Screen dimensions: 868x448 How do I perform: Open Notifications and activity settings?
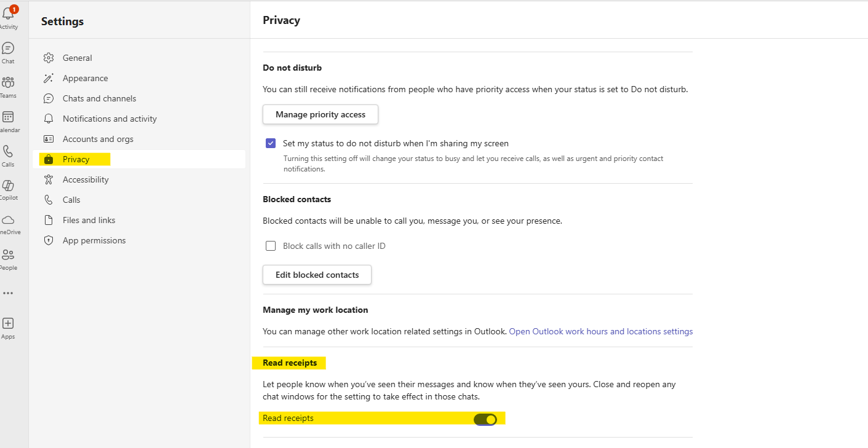click(x=109, y=119)
